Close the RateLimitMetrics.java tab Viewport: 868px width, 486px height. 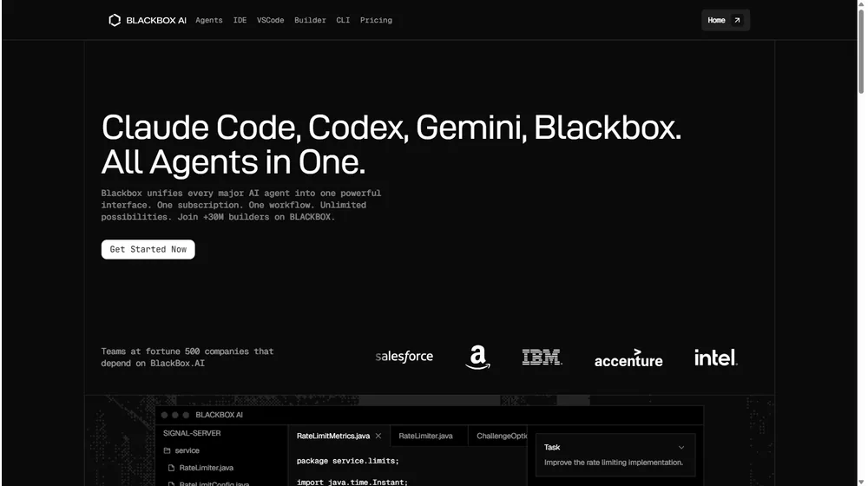pyautogui.click(x=378, y=436)
